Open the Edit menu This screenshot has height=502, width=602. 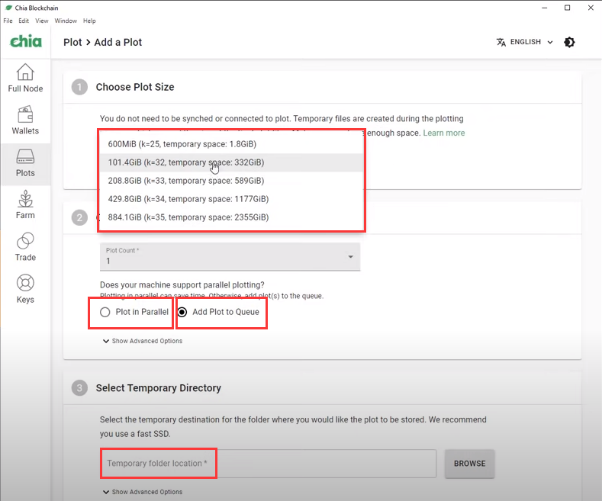pos(24,21)
